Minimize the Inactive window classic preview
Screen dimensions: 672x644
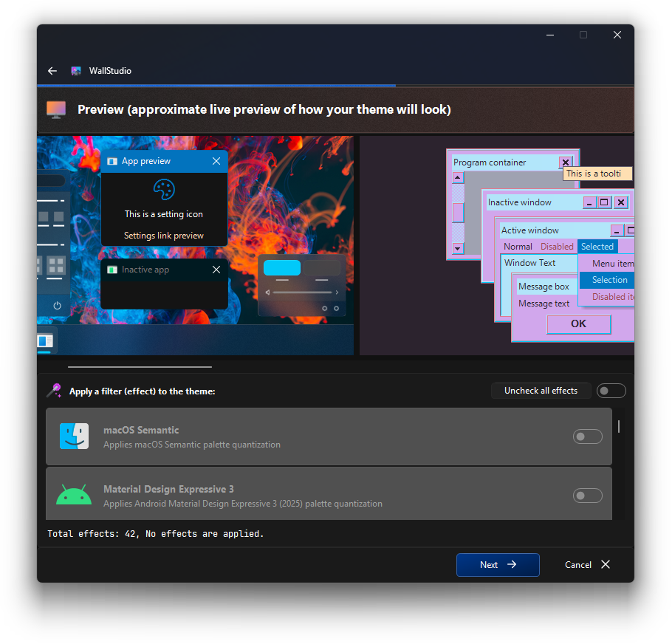point(589,202)
